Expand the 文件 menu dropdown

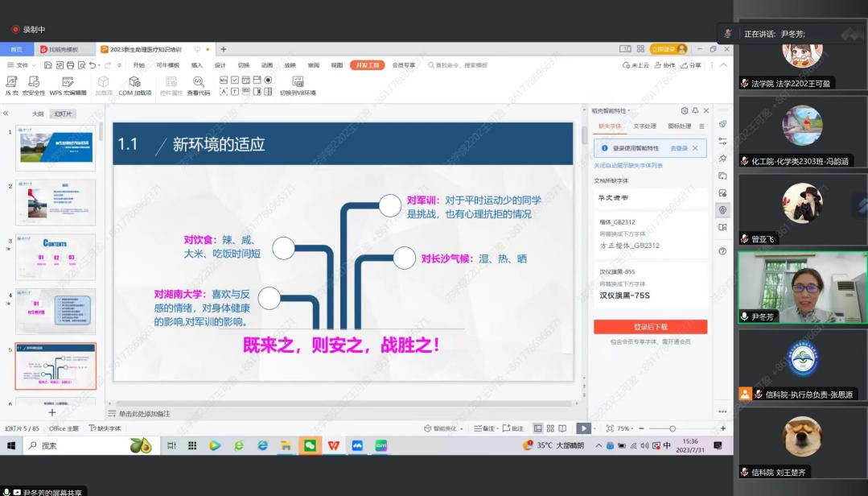click(22, 65)
